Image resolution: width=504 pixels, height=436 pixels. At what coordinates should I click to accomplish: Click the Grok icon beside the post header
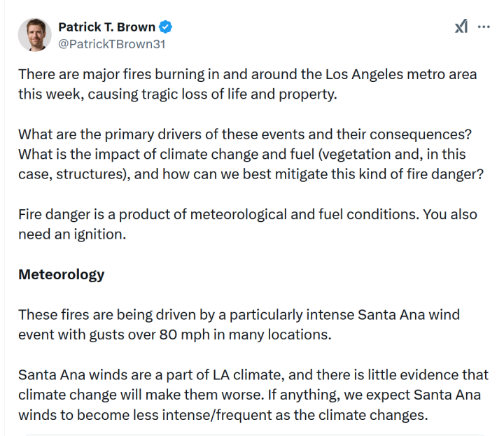[461, 27]
